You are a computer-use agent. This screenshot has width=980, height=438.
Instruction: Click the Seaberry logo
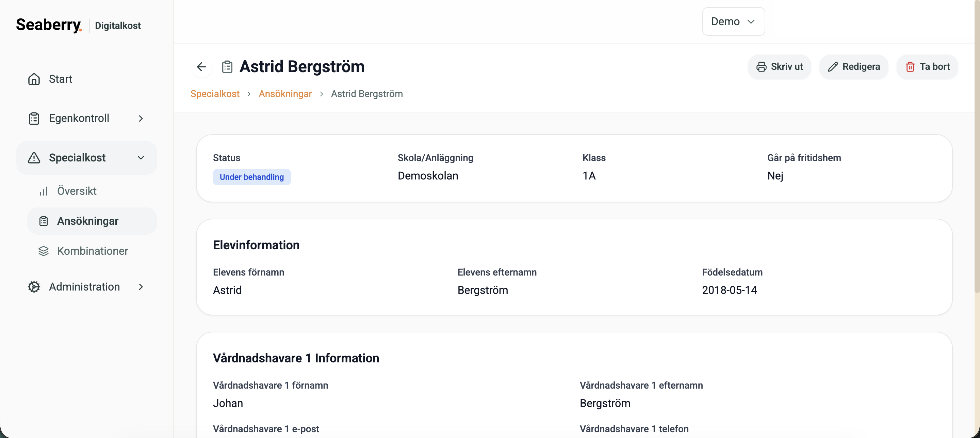click(49, 25)
